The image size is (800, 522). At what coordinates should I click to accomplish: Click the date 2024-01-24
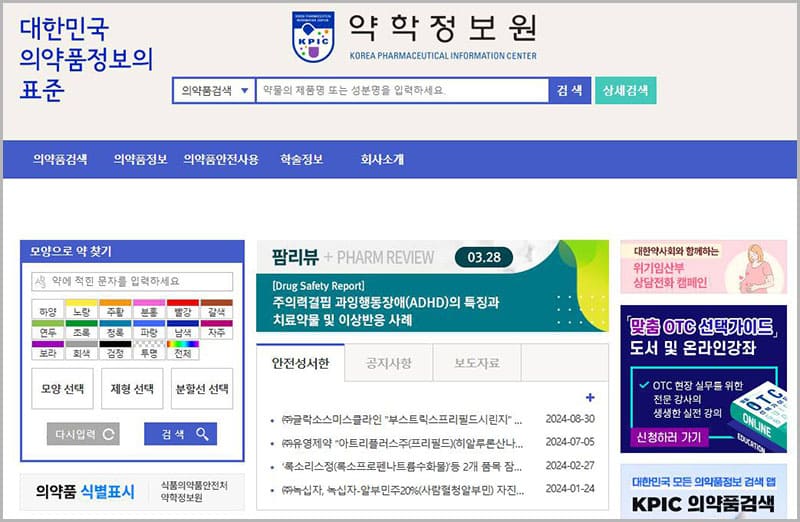point(570,489)
